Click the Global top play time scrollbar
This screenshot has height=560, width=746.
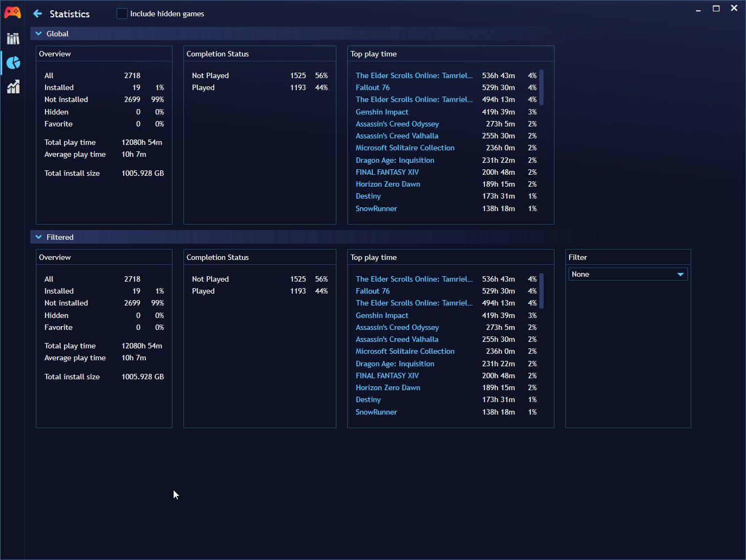(x=541, y=87)
